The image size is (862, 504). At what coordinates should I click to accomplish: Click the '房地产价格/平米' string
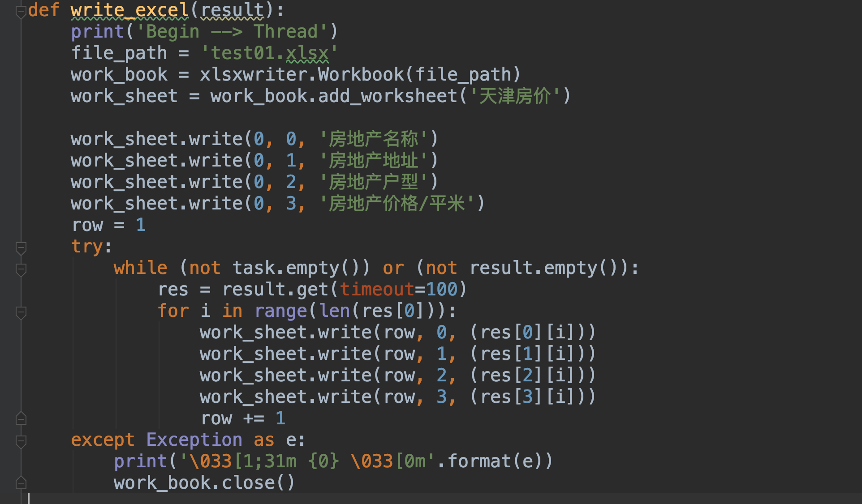[397, 204]
